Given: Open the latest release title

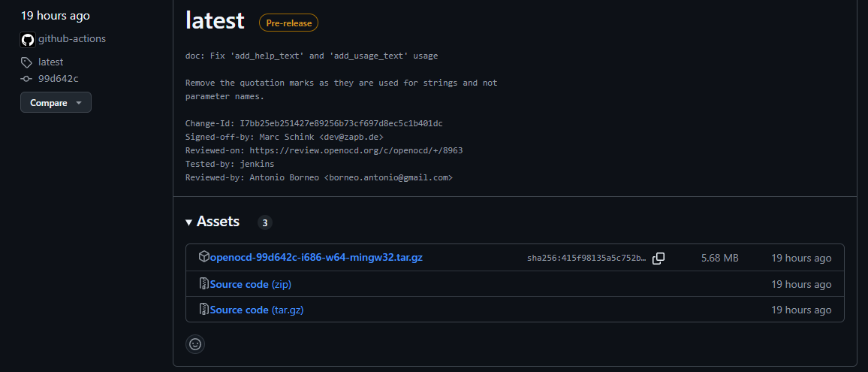Looking at the screenshot, I should (x=215, y=20).
